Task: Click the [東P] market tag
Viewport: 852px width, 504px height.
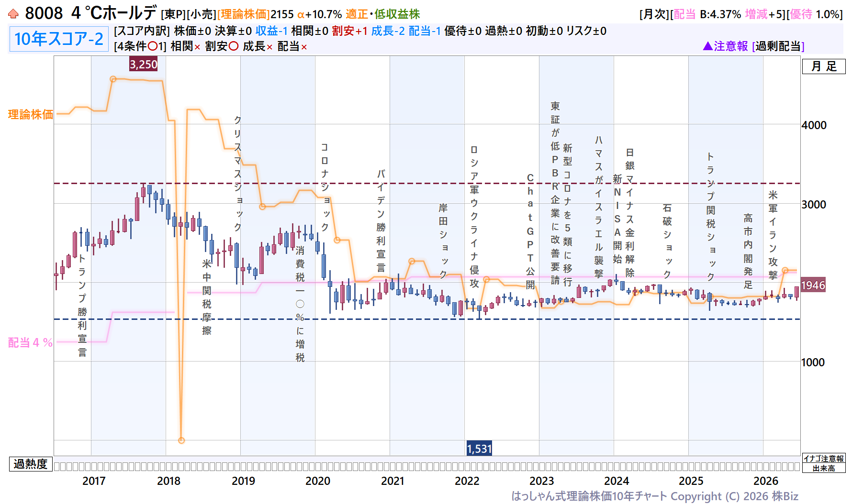Action: tap(173, 14)
